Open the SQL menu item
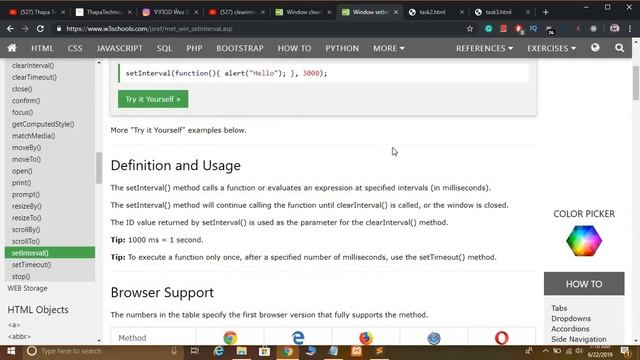This screenshot has width=640, height=360. click(164, 48)
